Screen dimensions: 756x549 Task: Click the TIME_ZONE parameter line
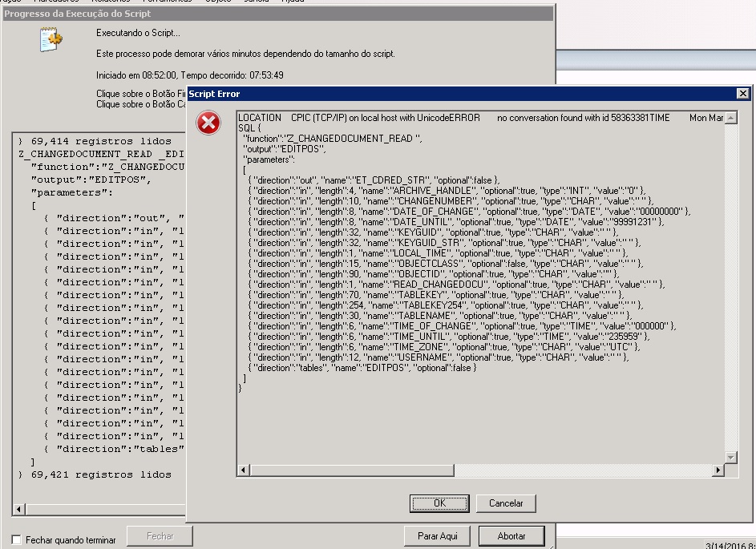444,347
